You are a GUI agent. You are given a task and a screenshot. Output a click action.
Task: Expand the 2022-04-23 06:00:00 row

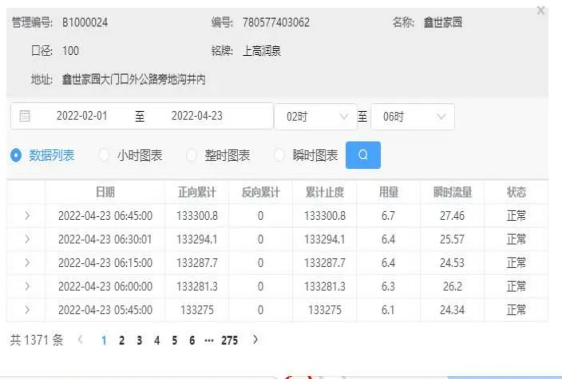coord(27,286)
